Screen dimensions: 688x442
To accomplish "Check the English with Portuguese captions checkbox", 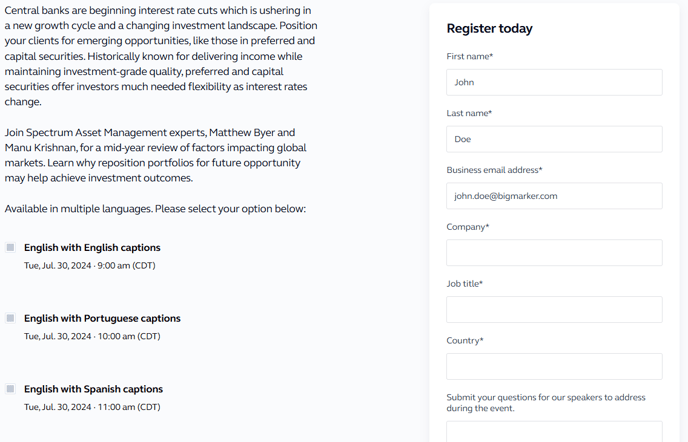I will coord(11,318).
